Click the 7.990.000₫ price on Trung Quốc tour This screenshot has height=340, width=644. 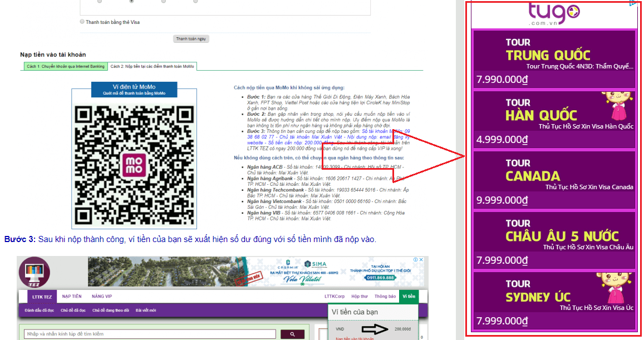(502, 79)
